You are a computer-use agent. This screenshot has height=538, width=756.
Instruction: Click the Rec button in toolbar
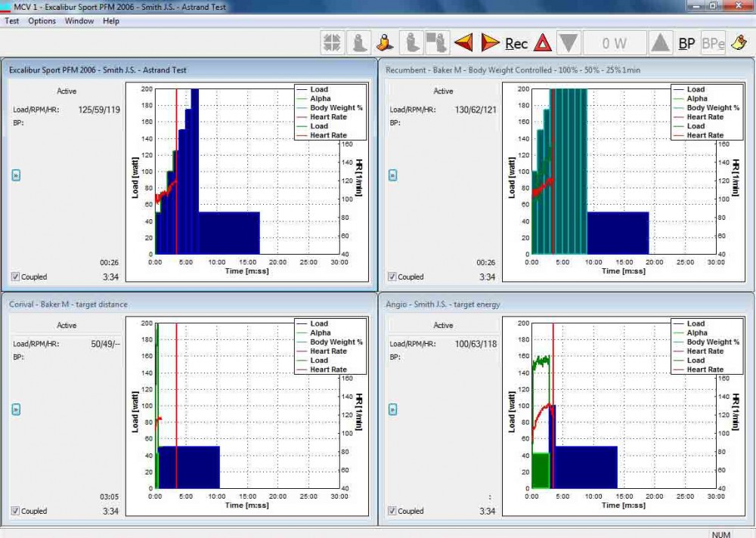pos(516,44)
